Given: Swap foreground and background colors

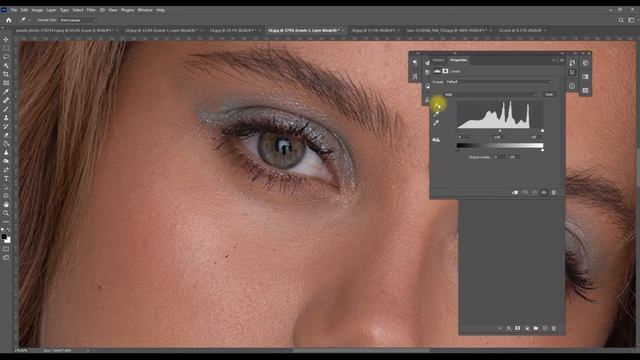Looking at the screenshot, I should pyautogui.click(x=8, y=230).
